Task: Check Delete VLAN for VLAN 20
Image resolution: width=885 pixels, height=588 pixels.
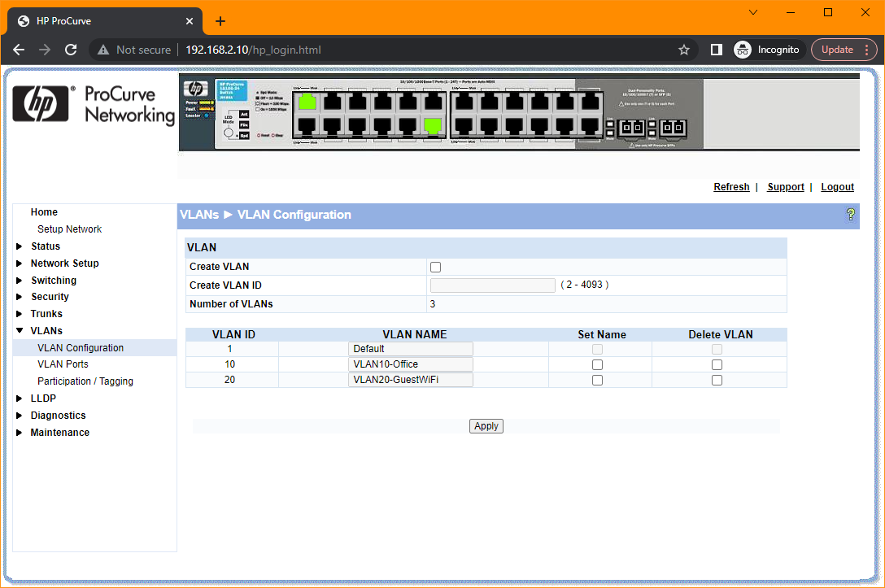Action: click(x=717, y=380)
